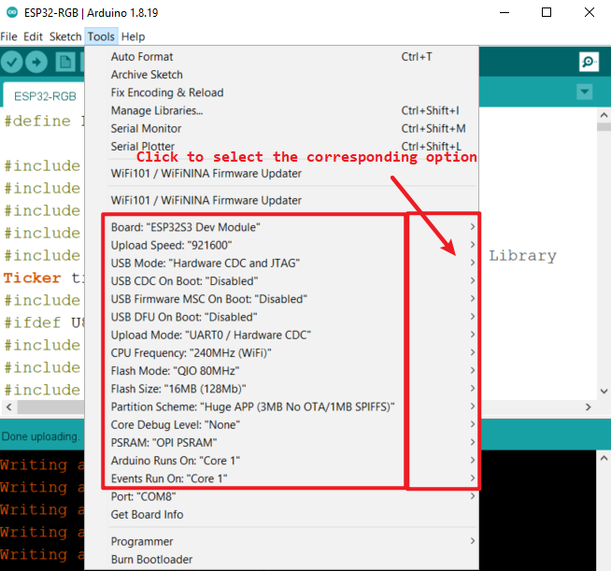Expand the Programmer submenu

(x=281, y=541)
